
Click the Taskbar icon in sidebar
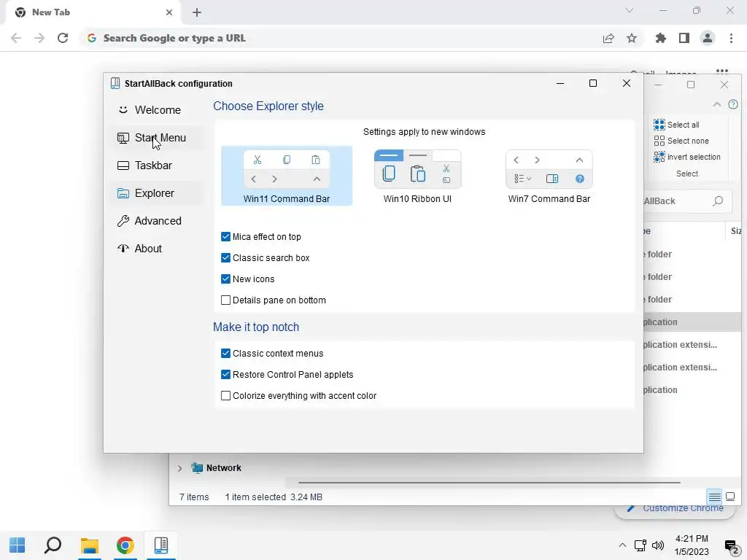[x=123, y=166]
